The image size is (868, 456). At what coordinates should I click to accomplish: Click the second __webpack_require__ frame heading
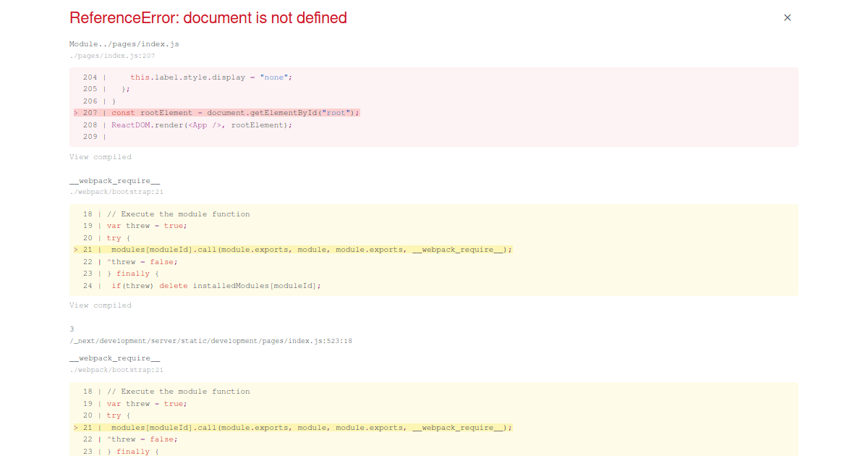pos(114,357)
